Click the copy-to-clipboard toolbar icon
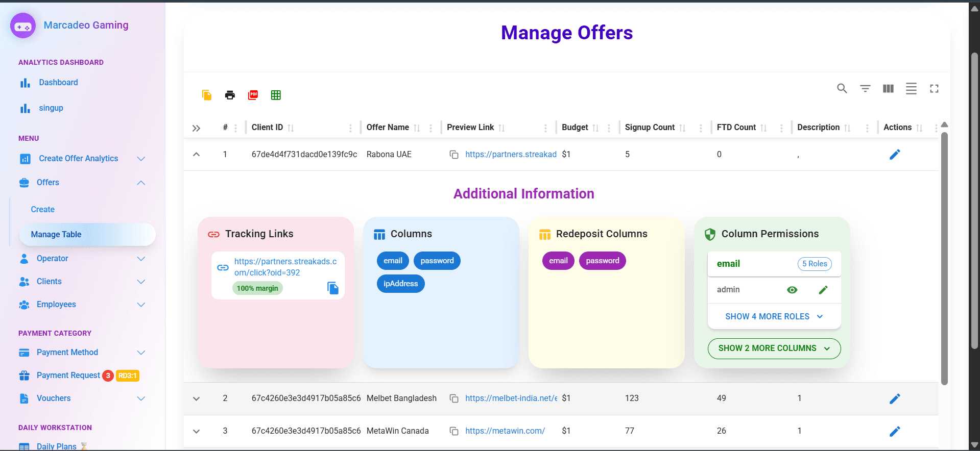 [207, 95]
